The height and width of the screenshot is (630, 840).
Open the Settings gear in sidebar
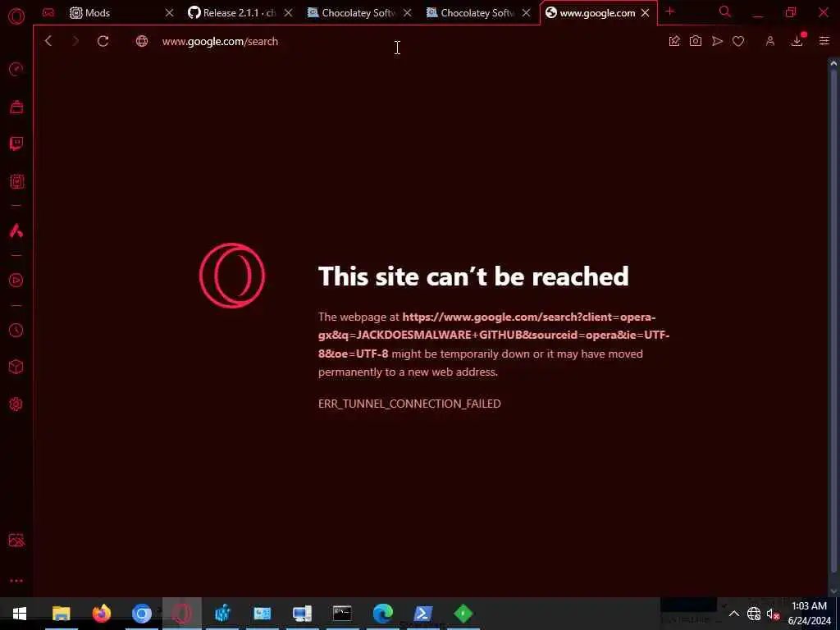pyautogui.click(x=16, y=404)
